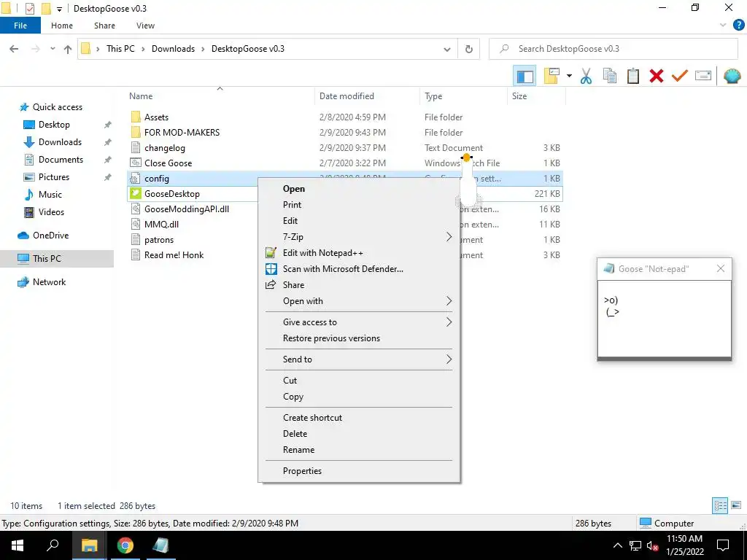
Task: Open the address bar history dropdown
Action: [447, 49]
